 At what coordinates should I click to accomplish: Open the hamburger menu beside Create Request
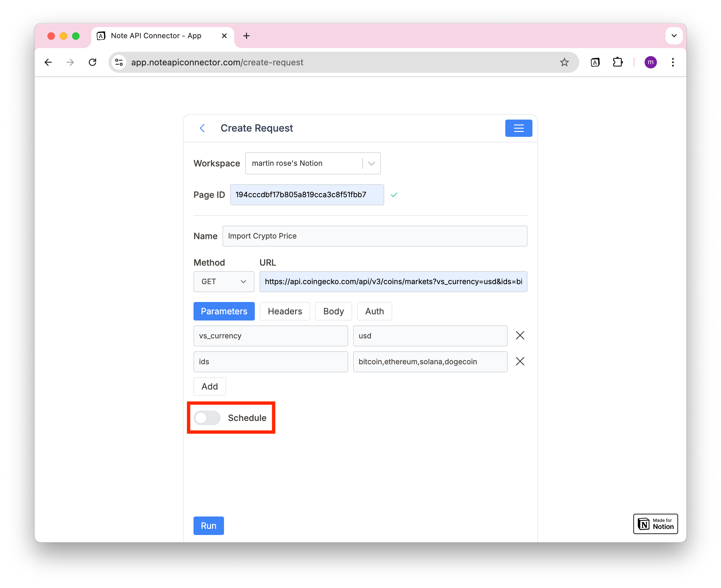click(519, 128)
